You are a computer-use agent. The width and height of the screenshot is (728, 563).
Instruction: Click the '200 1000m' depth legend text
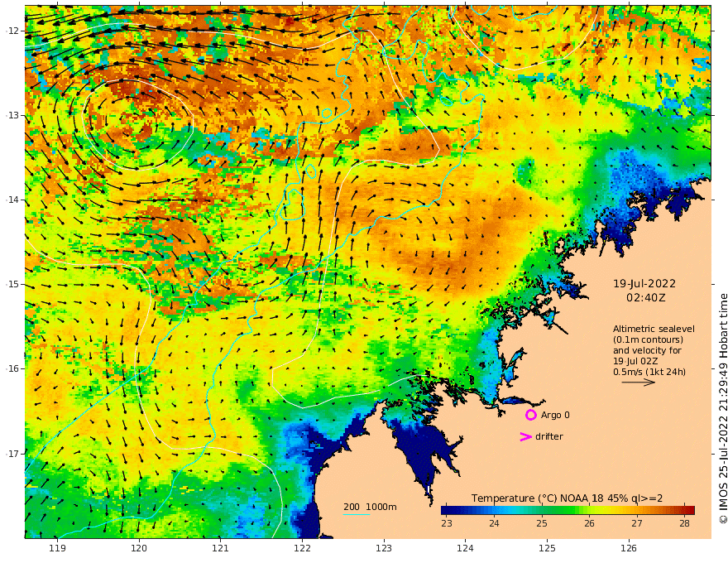(x=370, y=507)
